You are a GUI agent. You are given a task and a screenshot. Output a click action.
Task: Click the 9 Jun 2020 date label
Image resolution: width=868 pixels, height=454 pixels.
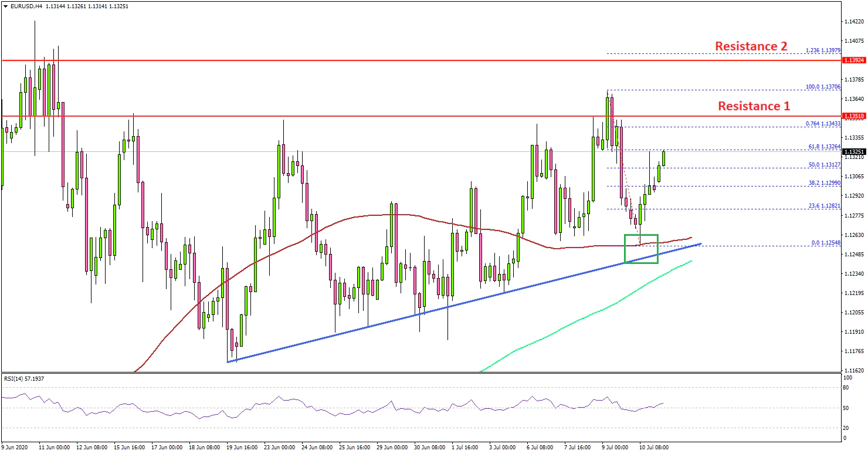16,447
